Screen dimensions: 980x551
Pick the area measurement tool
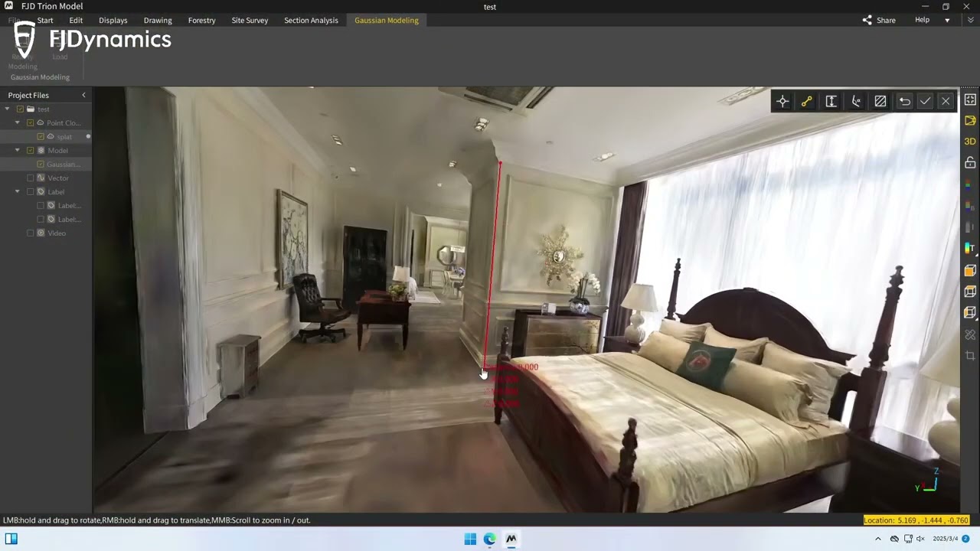click(880, 101)
